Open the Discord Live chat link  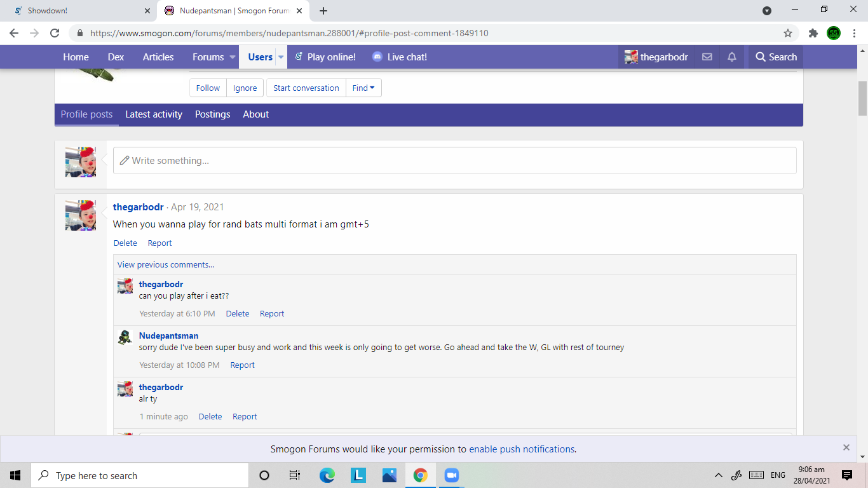[x=400, y=57]
